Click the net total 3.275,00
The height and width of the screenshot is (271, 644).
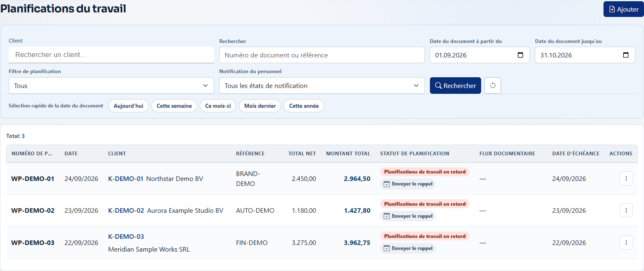[304, 242]
